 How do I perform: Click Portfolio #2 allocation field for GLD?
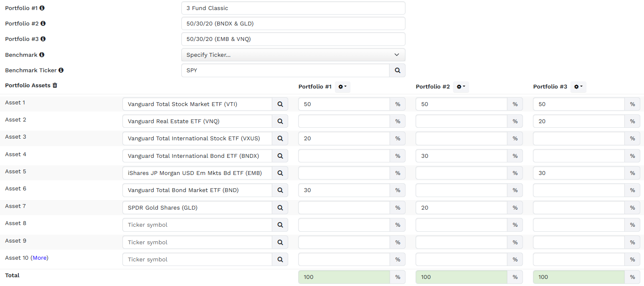pyautogui.click(x=461, y=208)
